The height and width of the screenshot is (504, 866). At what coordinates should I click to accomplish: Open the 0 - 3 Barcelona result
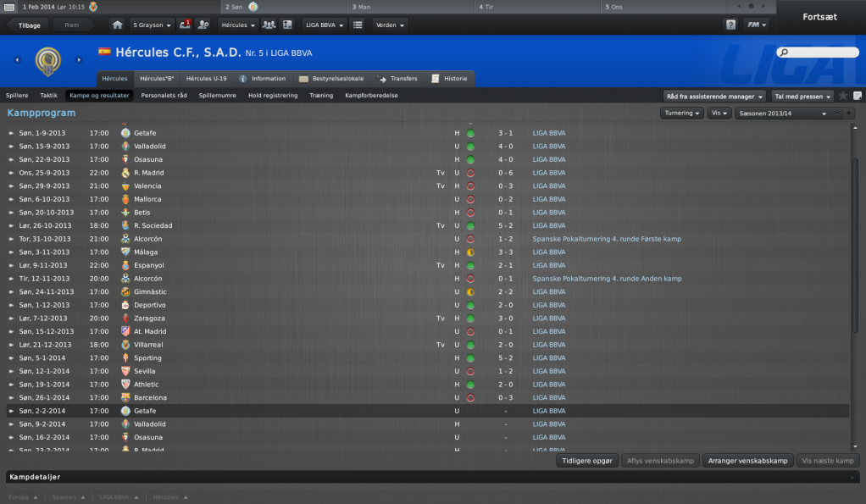505,397
